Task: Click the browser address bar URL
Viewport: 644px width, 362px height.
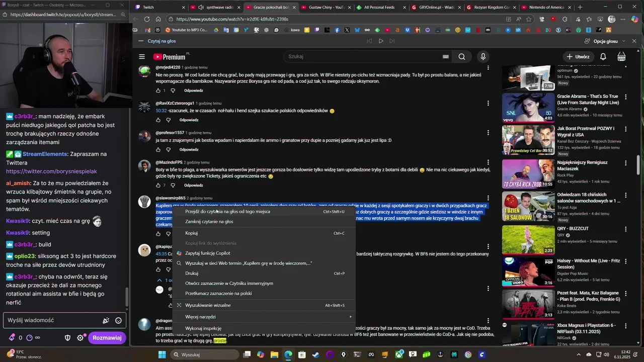Action: (232, 19)
